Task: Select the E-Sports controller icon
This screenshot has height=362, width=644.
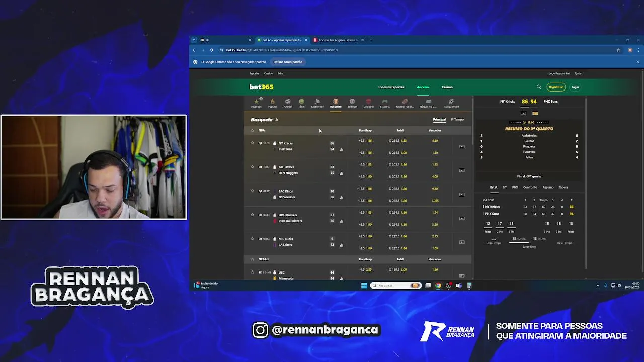Action: pos(385,103)
